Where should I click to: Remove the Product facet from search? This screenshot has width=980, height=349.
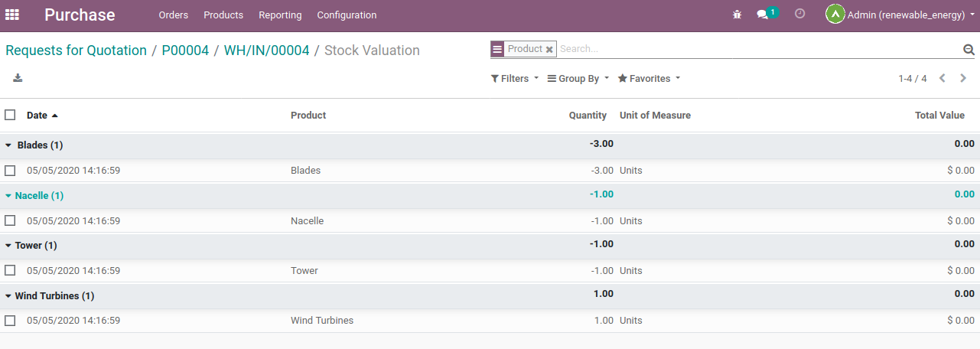[x=549, y=49]
